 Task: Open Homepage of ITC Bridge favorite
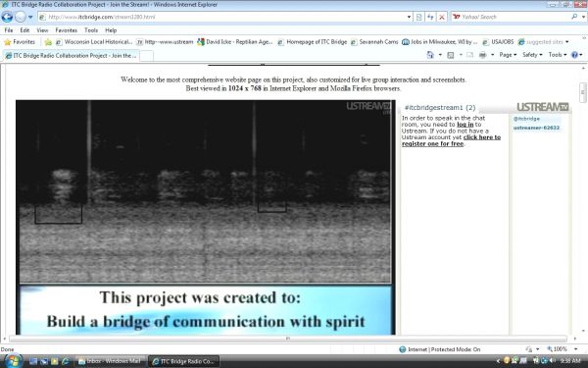pyautogui.click(x=313, y=42)
